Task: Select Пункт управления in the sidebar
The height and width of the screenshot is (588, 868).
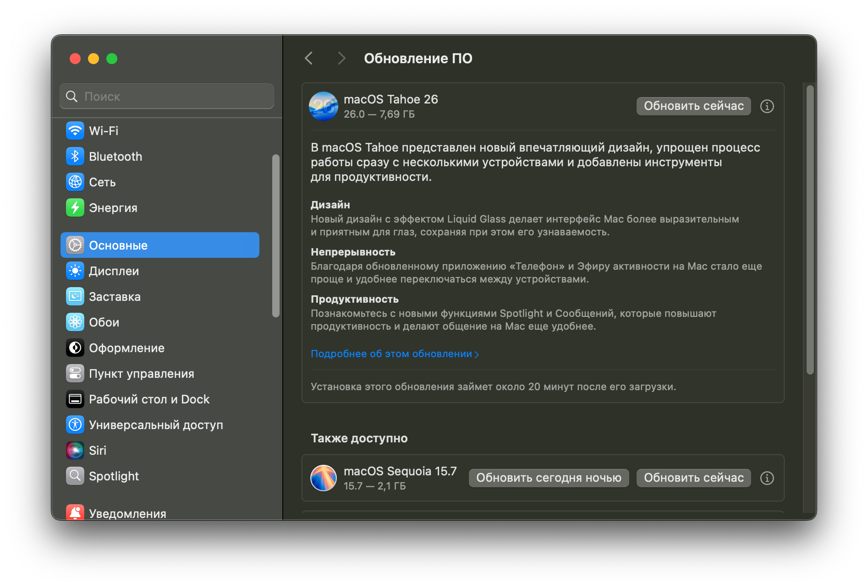Action: [160, 374]
